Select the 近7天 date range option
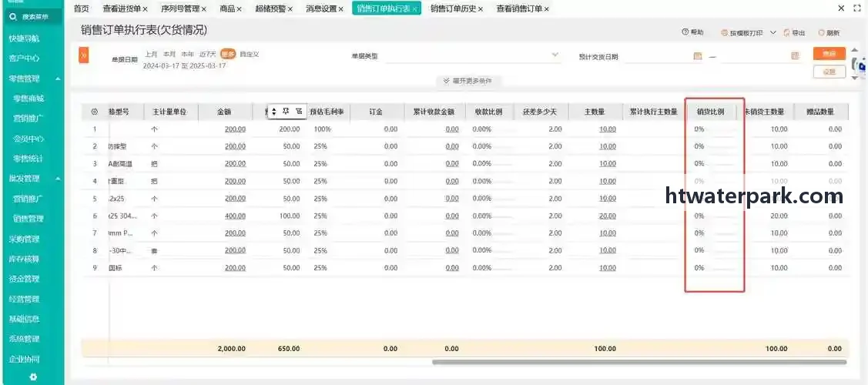Screen dimensions: 868x385 coord(208,54)
